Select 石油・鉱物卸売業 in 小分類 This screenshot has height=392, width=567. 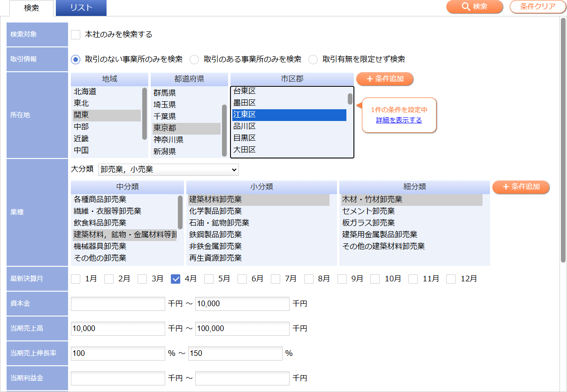point(259,223)
